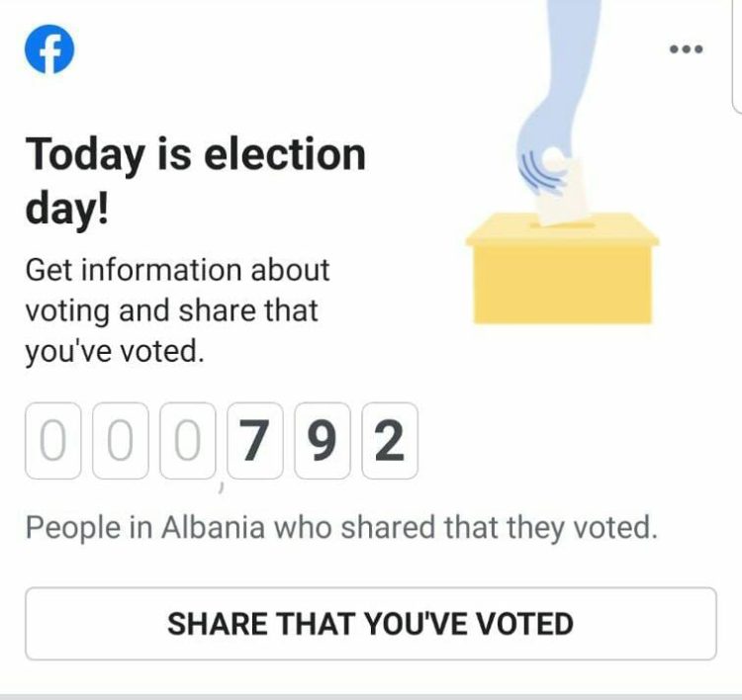Click the grey divider bar below the card

(x=371, y=697)
